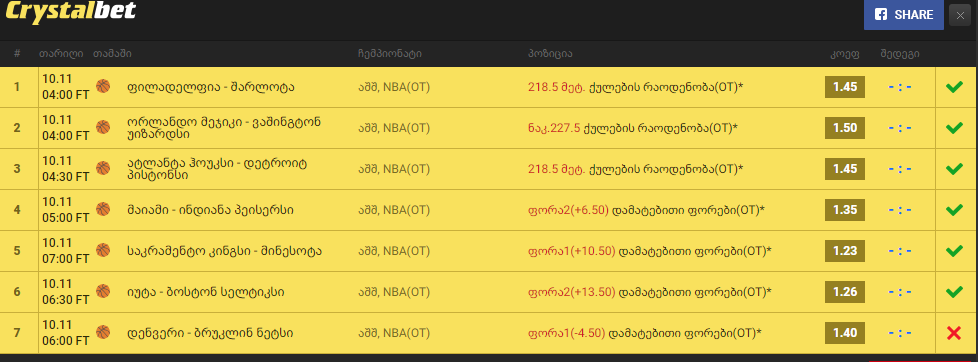Click the ფორა2(+13.50) position text in row 6
Screen dimensions: 978x362
tap(571, 292)
